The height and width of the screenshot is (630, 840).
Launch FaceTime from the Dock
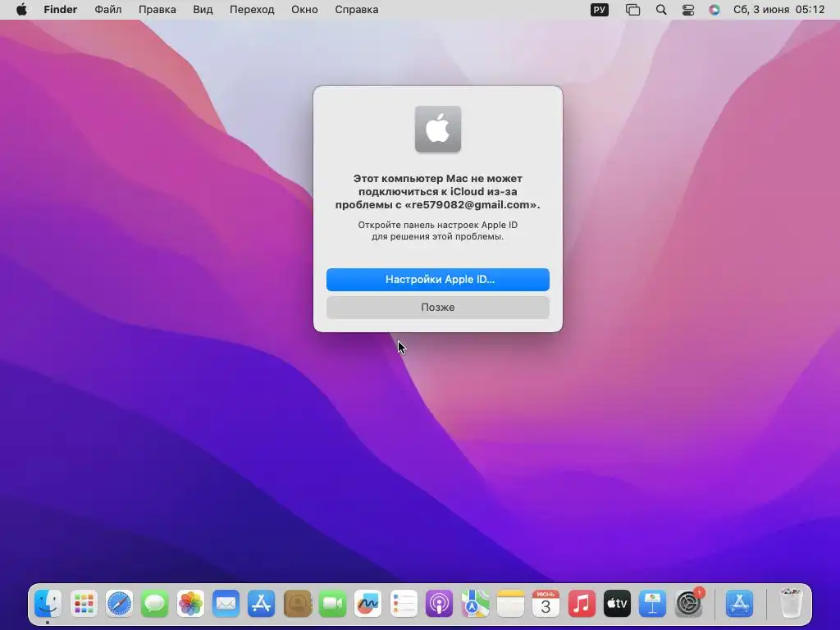pyautogui.click(x=333, y=604)
